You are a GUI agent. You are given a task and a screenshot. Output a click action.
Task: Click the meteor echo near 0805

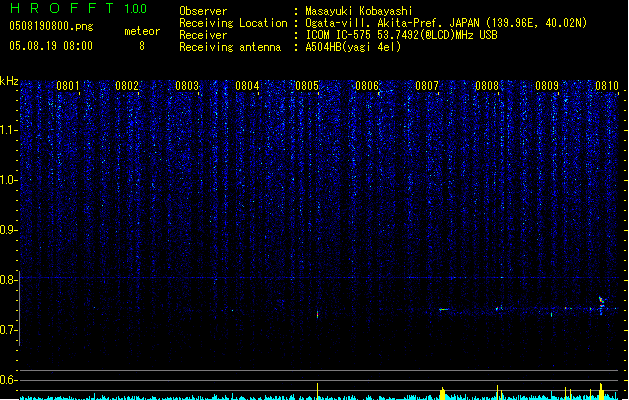(318, 315)
